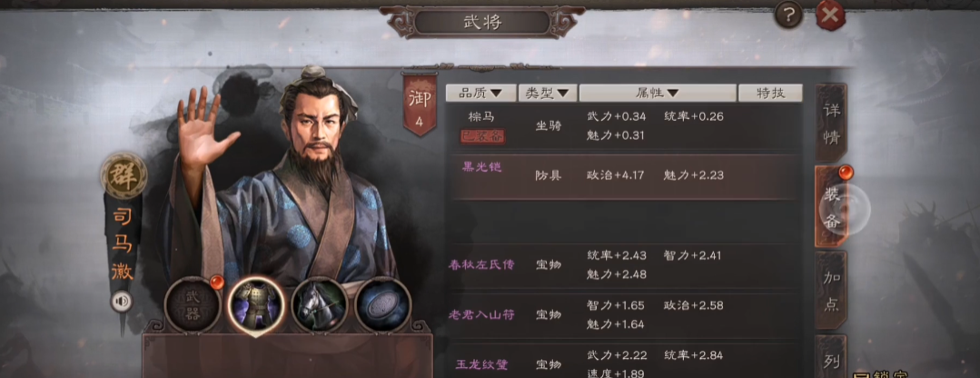Screen dimensions: 980x378
Task: Select the horse mount equipment slot
Action: (320, 305)
